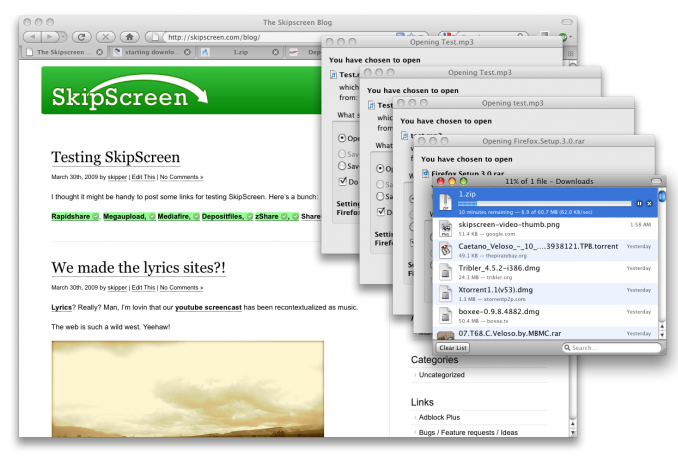Screen dimensions: 678x460
Task: Select boxee-0.9.8.4882.dmg in Downloads
Action: (545, 316)
